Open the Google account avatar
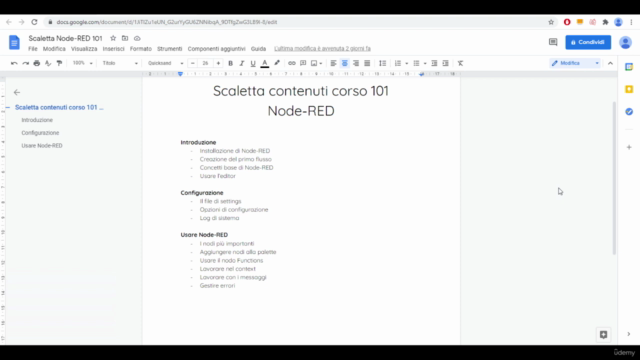Image resolution: width=640 pixels, height=360 pixels. click(x=625, y=42)
